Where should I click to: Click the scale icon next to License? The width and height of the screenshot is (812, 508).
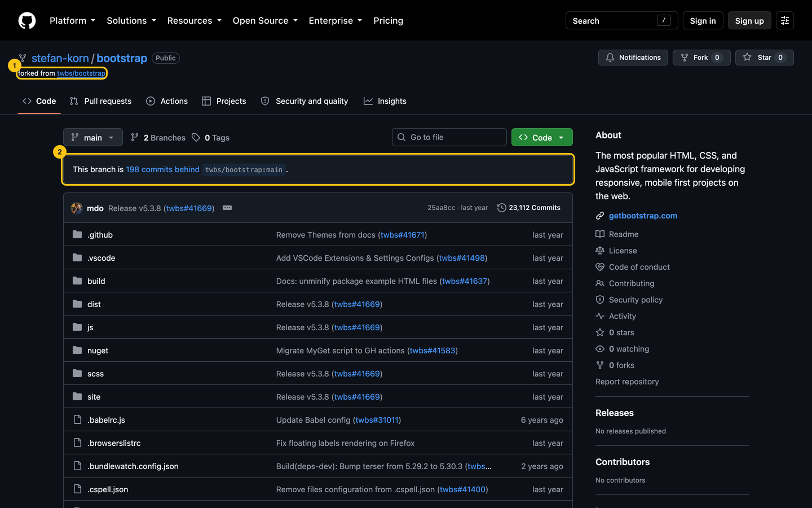tap(600, 251)
